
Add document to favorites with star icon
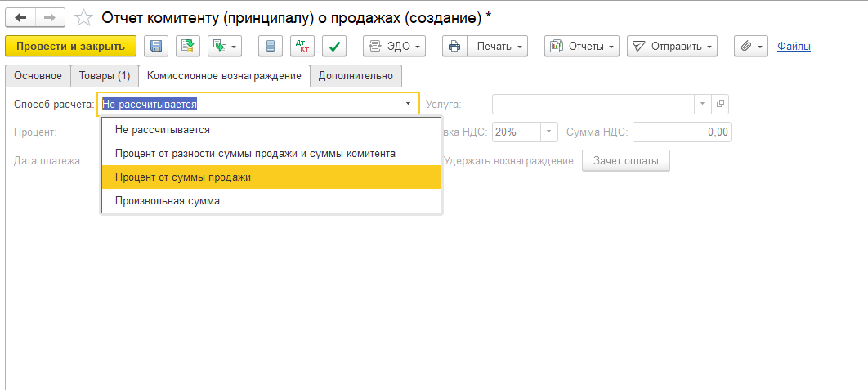point(83,17)
